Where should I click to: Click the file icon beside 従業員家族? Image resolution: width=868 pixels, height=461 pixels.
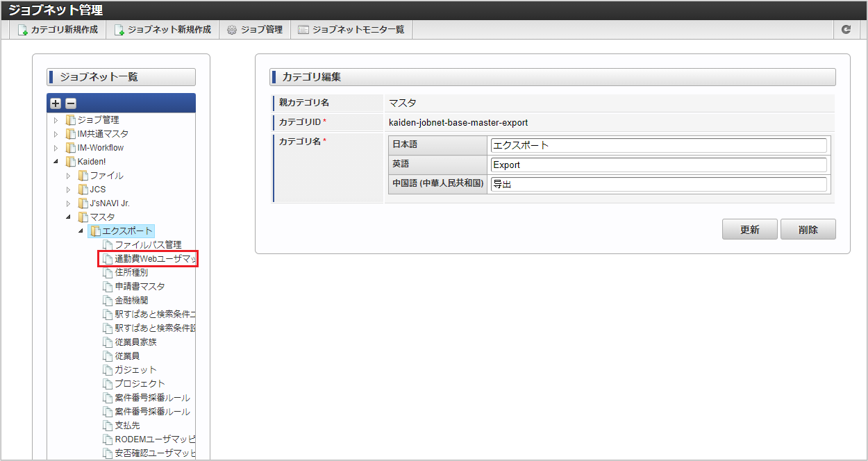click(x=108, y=342)
